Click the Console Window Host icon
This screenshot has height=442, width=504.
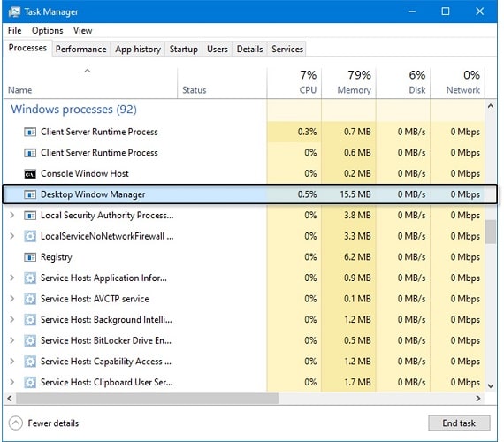click(x=30, y=174)
